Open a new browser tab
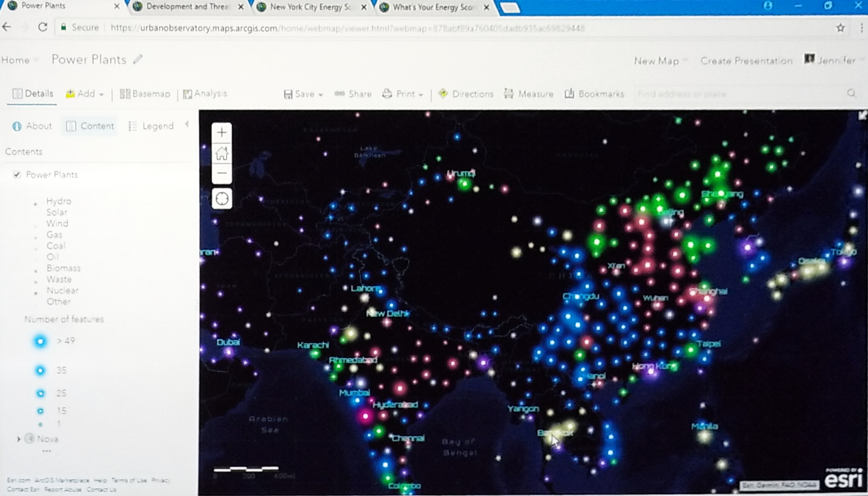This screenshot has width=868, height=496. 510,8
